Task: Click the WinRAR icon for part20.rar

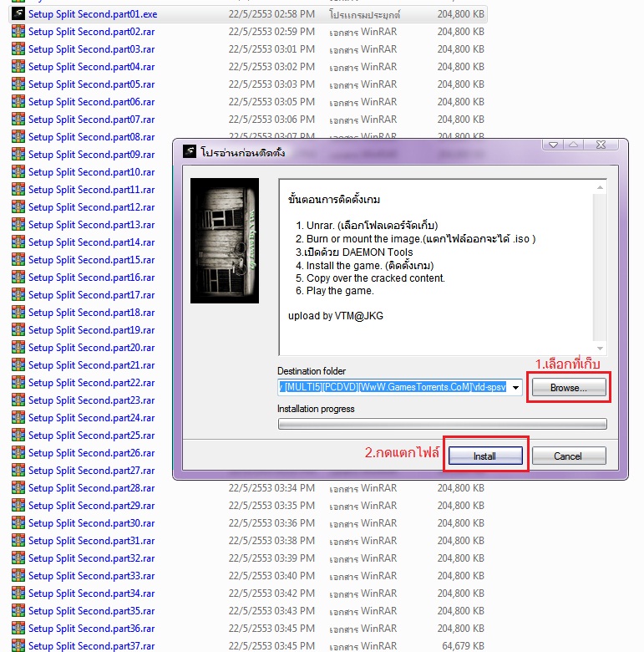Action: coord(18,347)
